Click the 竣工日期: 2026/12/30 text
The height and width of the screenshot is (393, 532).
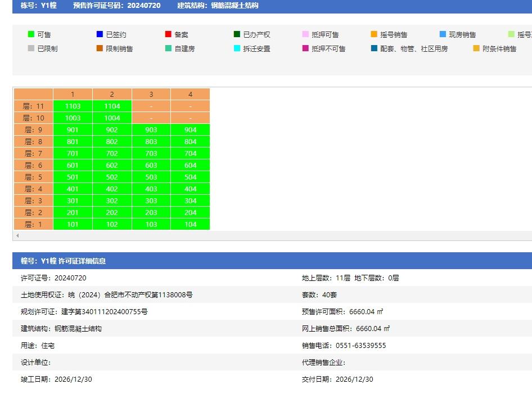coord(56,379)
